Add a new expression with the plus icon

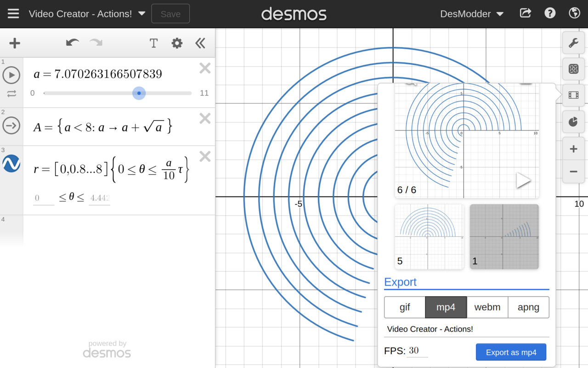click(14, 43)
